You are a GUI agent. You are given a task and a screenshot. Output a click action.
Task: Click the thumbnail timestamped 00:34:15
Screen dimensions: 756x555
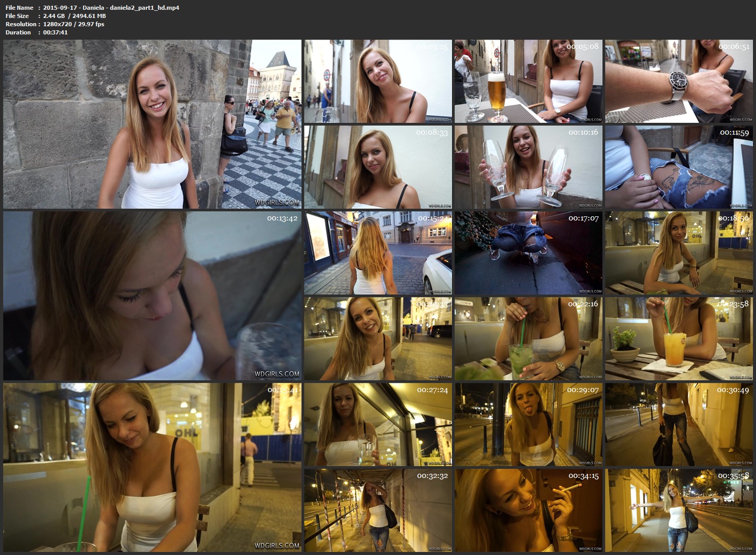pyautogui.click(x=528, y=510)
